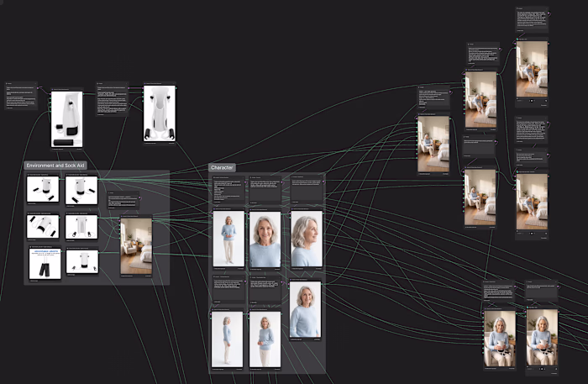
Task: Click pause control under the topmost bedroom video
Action: [532, 101]
